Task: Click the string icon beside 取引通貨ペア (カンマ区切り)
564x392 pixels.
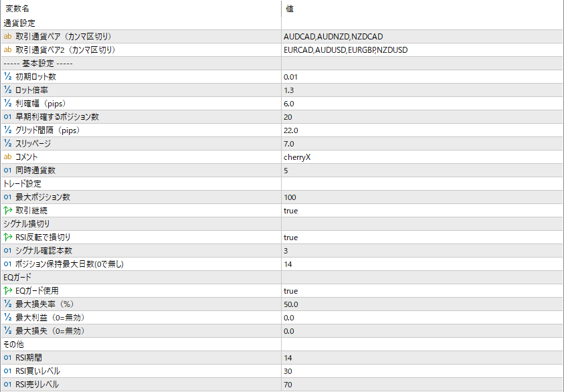Action: pos(8,36)
